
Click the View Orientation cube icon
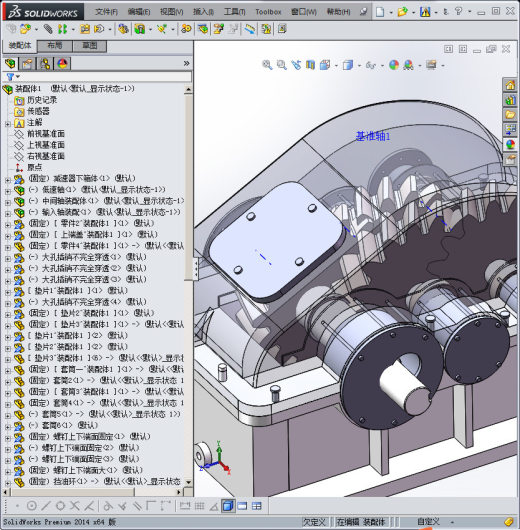[x=325, y=65]
